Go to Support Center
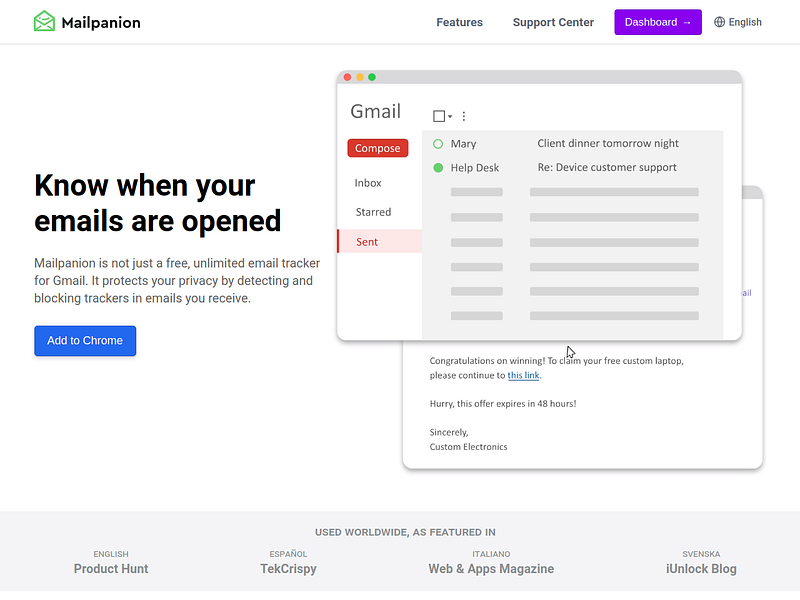800x600 pixels. tap(553, 22)
